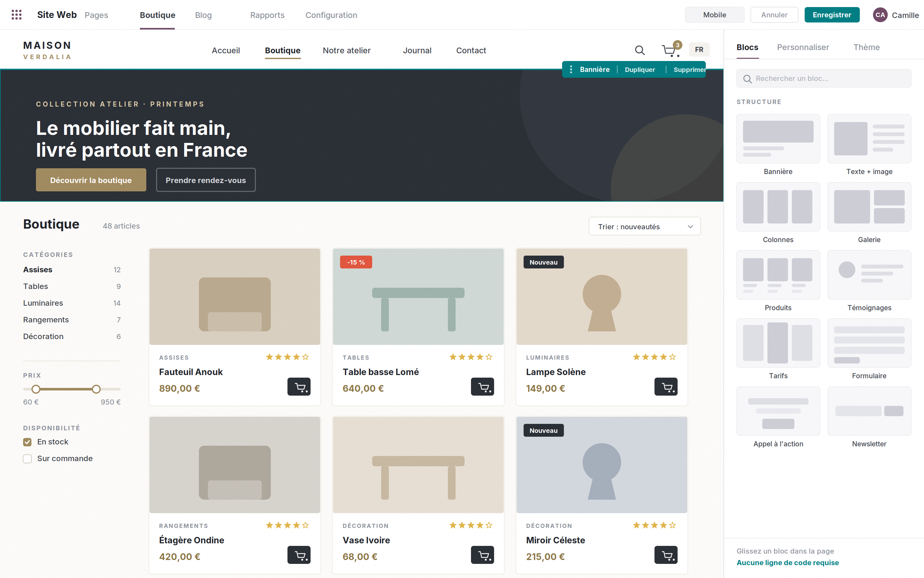Select the Texte + image block
Viewport: 924px width, 578px height.
pos(869,139)
